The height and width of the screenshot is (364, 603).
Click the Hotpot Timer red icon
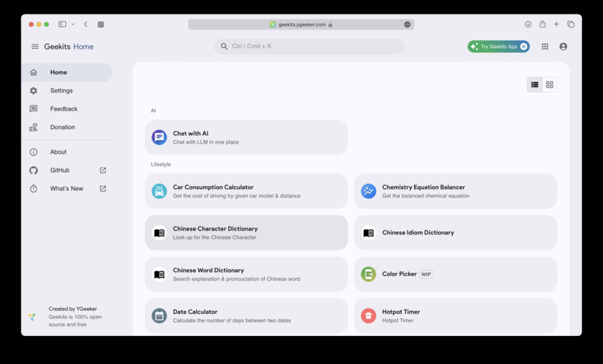tap(368, 316)
